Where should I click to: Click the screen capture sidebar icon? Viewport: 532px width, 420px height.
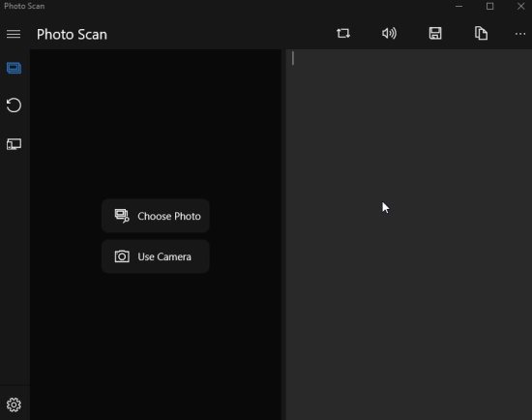14,144
